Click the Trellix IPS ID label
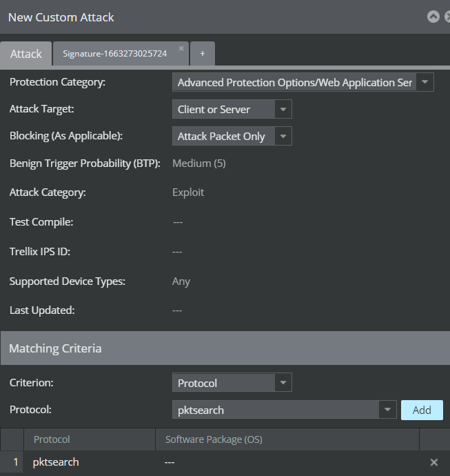 (40, 252)
